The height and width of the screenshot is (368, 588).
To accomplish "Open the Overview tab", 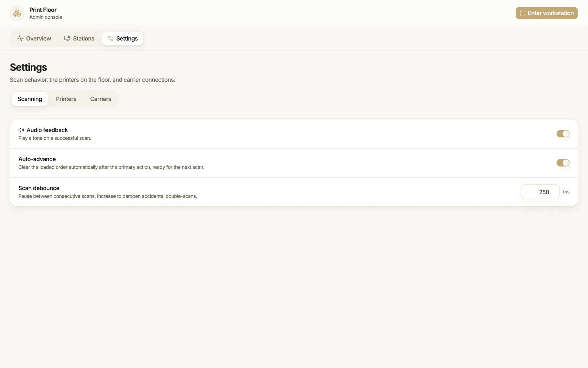I will (x=34, y=39).
